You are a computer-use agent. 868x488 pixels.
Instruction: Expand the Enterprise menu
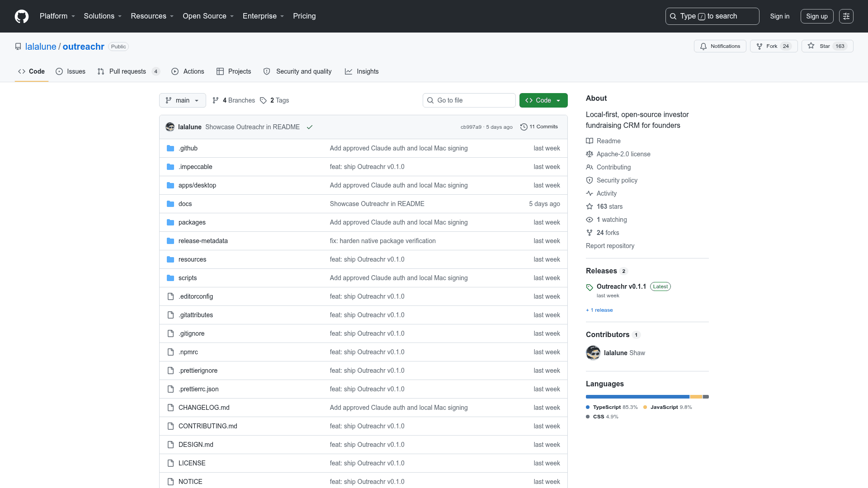[264, 16]
